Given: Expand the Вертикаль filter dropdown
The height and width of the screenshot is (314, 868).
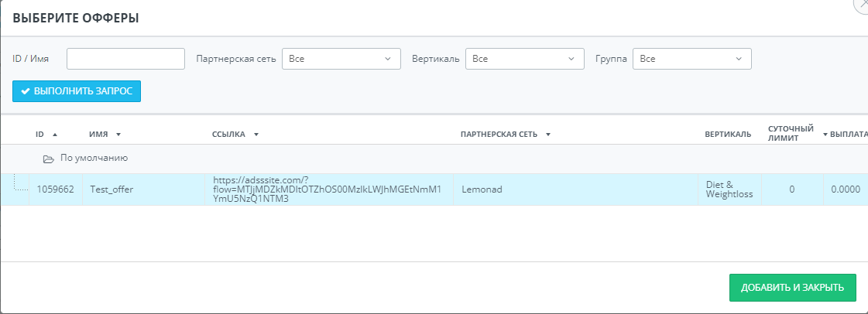Looking at the screenshot, I should (524, 59).
